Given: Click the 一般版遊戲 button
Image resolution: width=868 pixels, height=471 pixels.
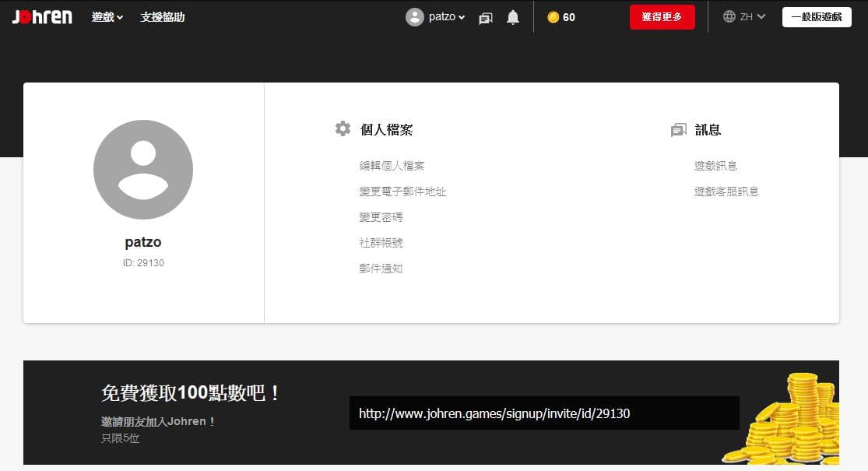Looking at the screenshot, I should point(817,17).
